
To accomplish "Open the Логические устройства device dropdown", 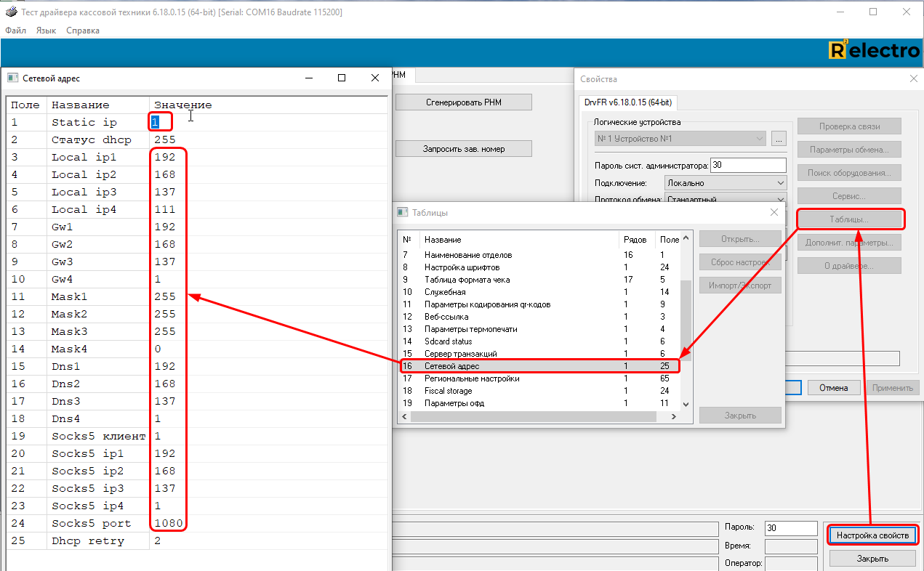I will click(x=760, y=138).
